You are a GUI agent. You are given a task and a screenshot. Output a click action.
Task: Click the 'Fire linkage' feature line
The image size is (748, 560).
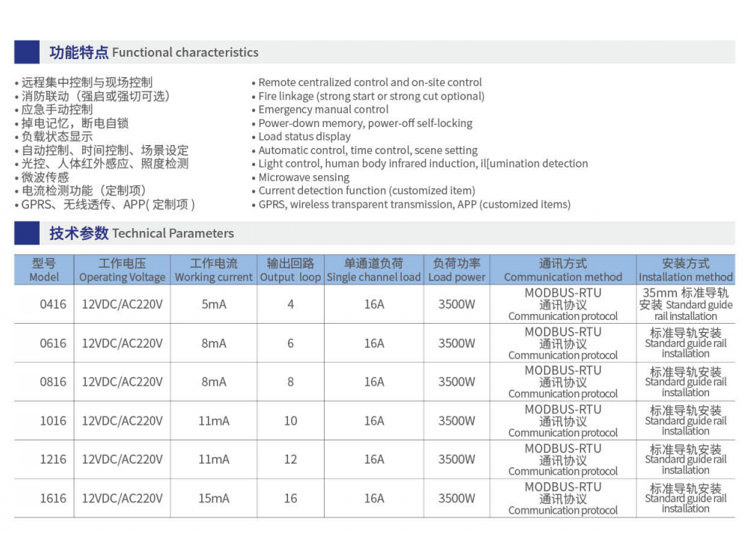click(371, 96)
